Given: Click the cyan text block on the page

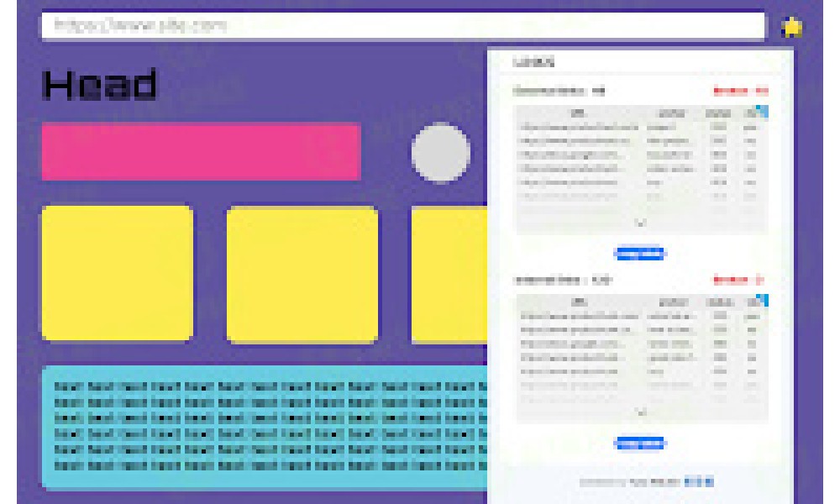Looking at the screenshot, I should coord(265,428).
